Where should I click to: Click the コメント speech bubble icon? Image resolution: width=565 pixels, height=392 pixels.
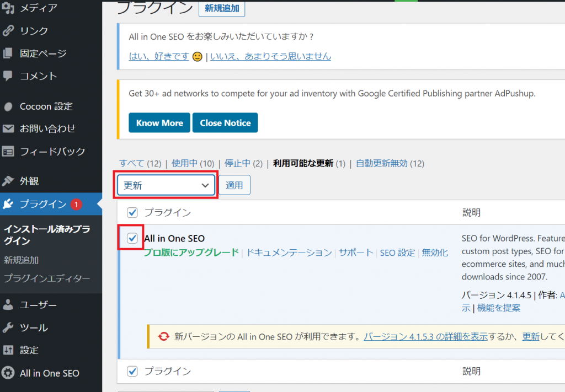pyautogui.click(x=8, y=76)
